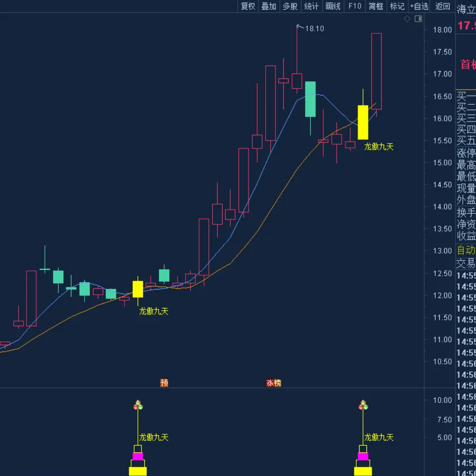Open the 叠加 overlay option

269,6
